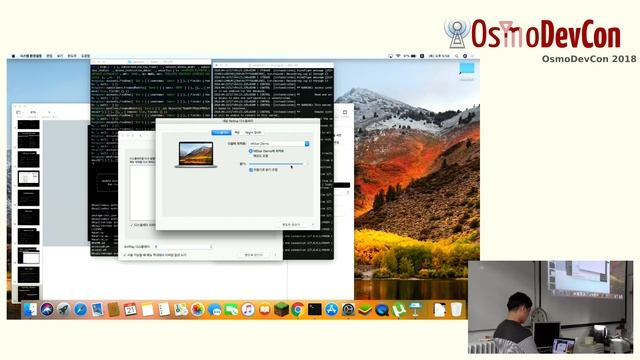The image size is (640, 360).
Task: Open Calendar icon in the dock
Action: (130, 310)
